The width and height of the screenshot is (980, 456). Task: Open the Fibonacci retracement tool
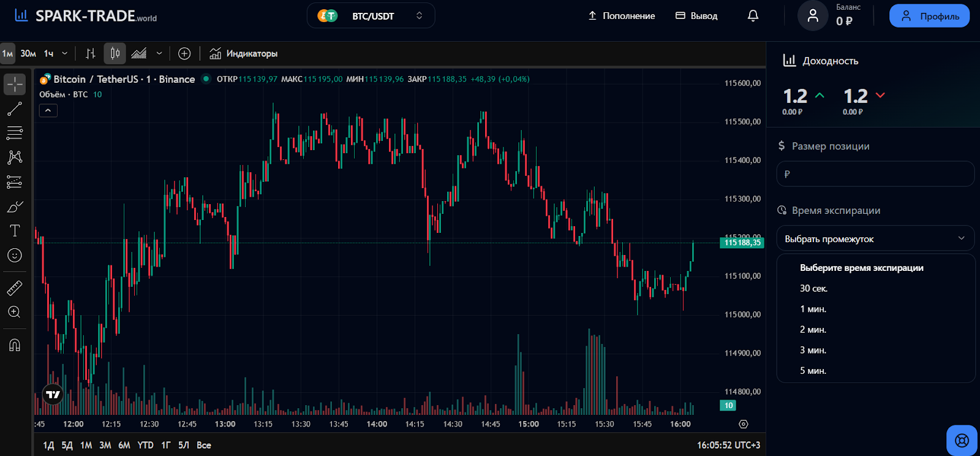(x=15, y=133)
